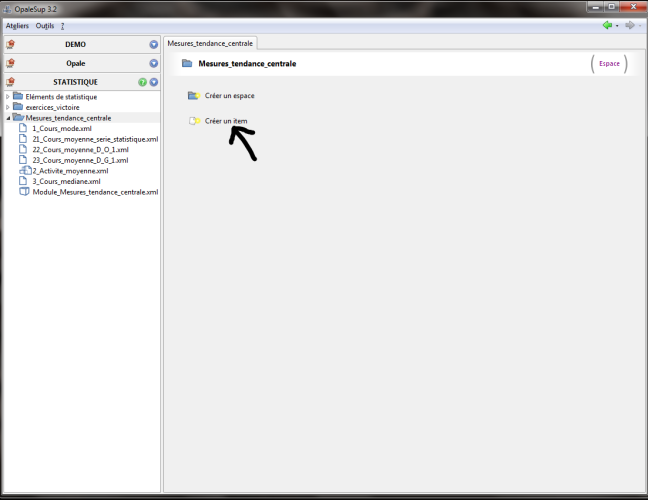Screen dimensions: 648x500
Task: Open 21_Cours_moyenne_serie_statistique.xml
Action: [x=95, y=139]
